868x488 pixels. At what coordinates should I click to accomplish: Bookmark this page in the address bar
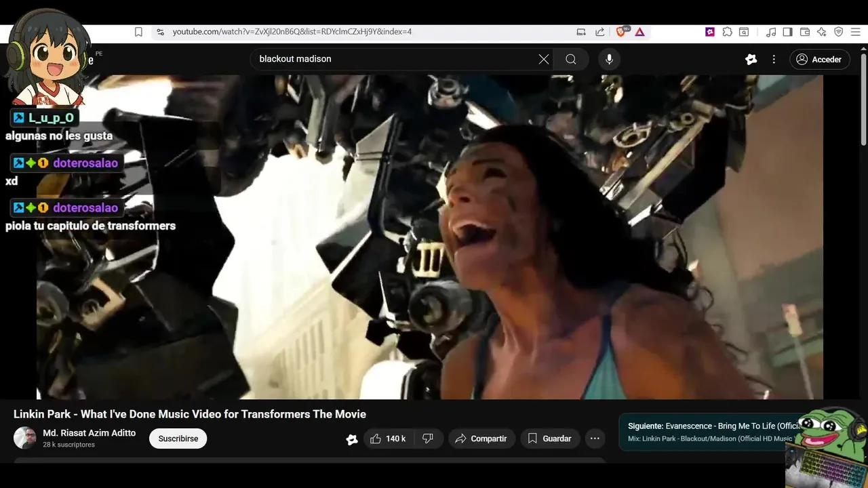[138, 32]
